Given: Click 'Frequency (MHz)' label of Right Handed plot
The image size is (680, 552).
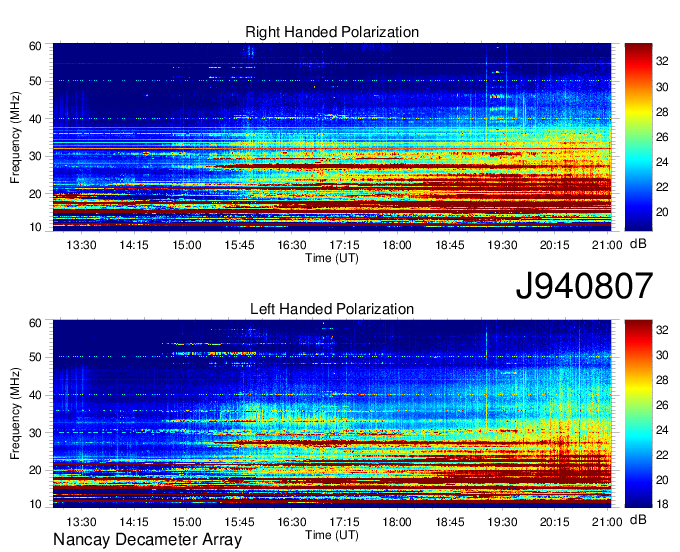Looking at the screenshot, I should (15, 137).
